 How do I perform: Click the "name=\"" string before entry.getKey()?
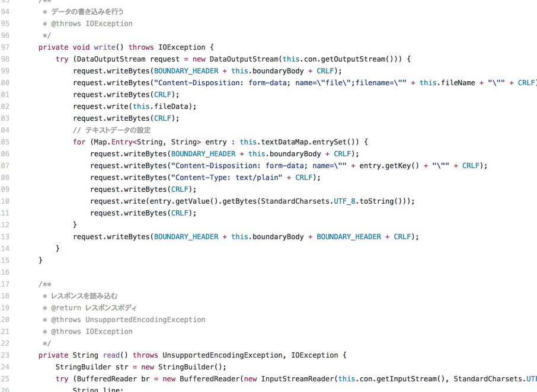[x=258, y=166]
